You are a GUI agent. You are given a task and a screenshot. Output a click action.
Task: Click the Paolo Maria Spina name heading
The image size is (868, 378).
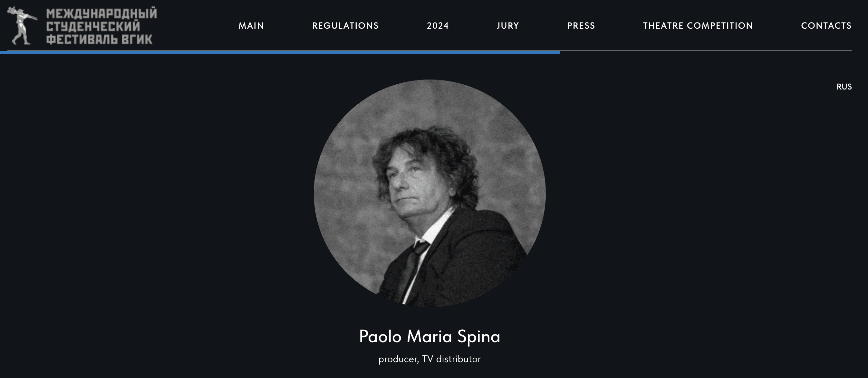429,336
